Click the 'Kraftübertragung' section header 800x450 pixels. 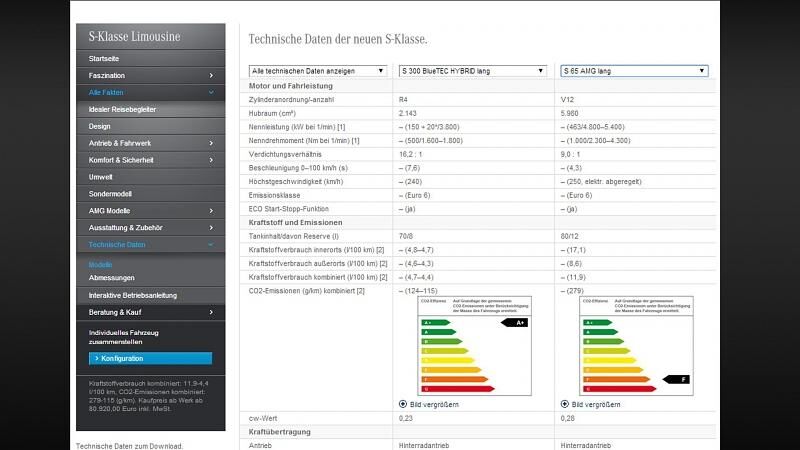280,432
